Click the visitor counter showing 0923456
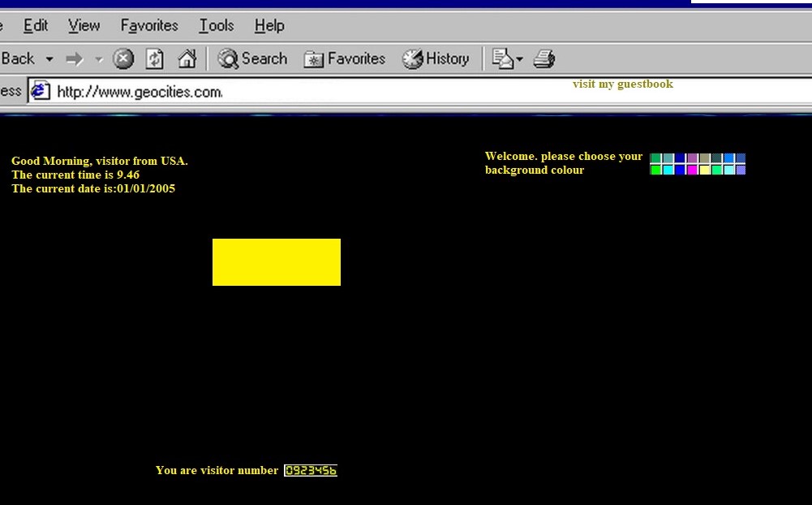The height and width of the screenshot is (505, 812). (311, 470)
